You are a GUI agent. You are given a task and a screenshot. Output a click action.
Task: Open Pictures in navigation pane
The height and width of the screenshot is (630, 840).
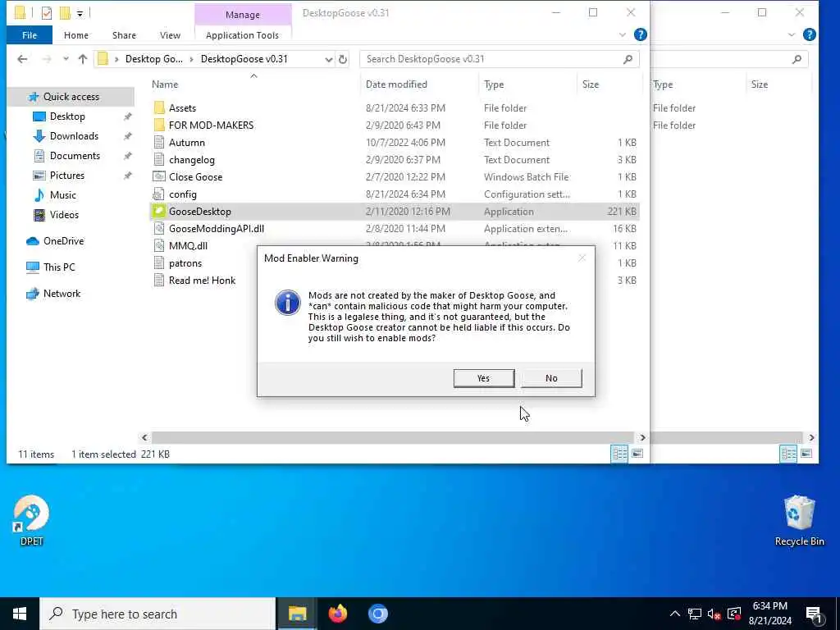click(x=67, y=176)
